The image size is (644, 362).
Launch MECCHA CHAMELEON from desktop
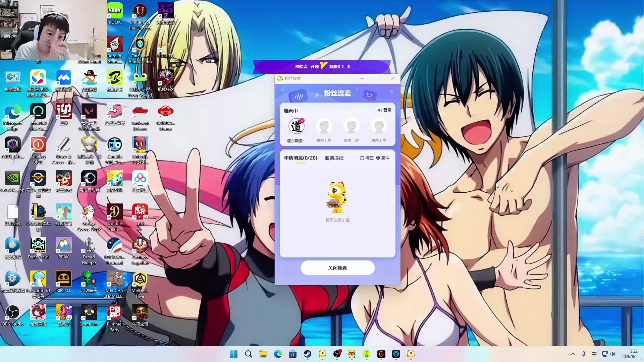click(x=115, y=284)
